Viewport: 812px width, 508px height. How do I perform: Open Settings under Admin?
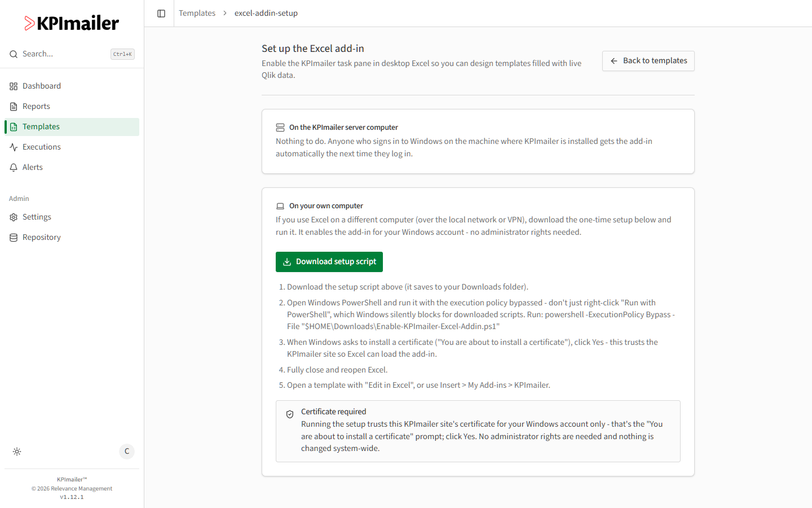[x=72, y=217]
